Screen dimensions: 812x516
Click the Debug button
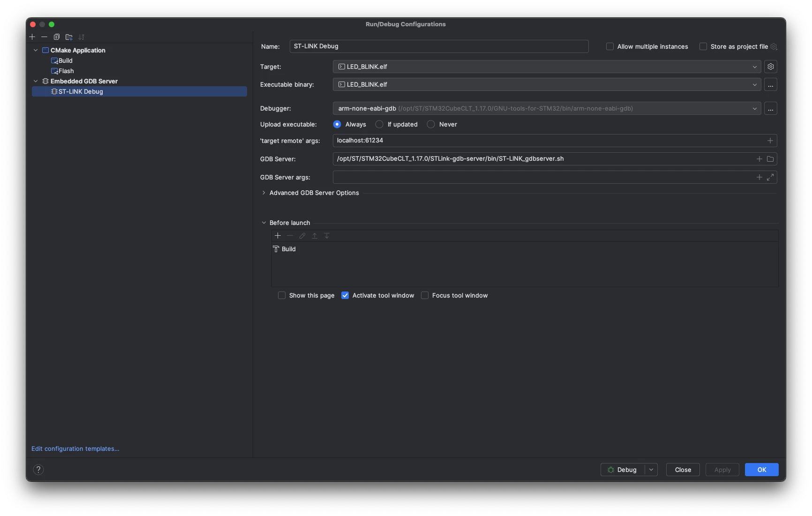tap(623, 470)
